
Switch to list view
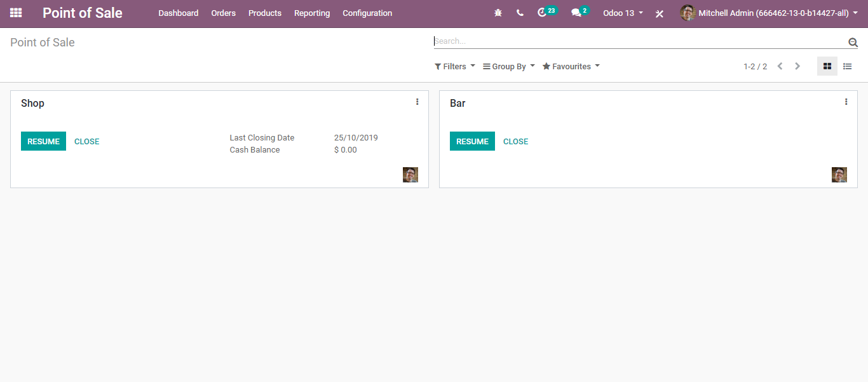point(848,66)
